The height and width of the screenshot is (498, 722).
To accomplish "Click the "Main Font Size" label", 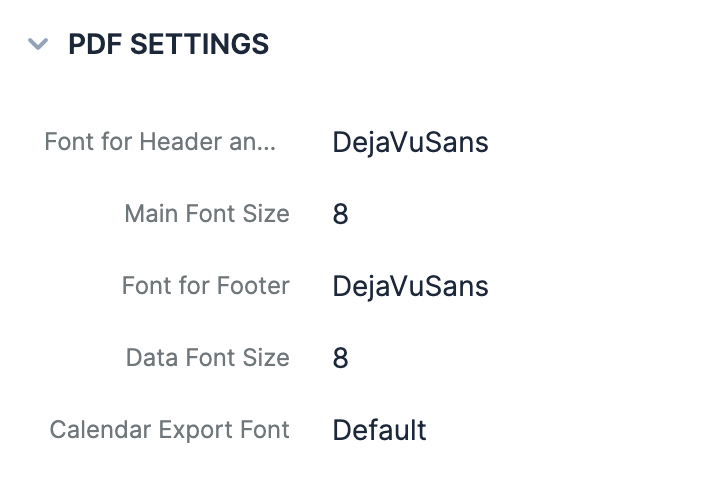I will [207, 214].
